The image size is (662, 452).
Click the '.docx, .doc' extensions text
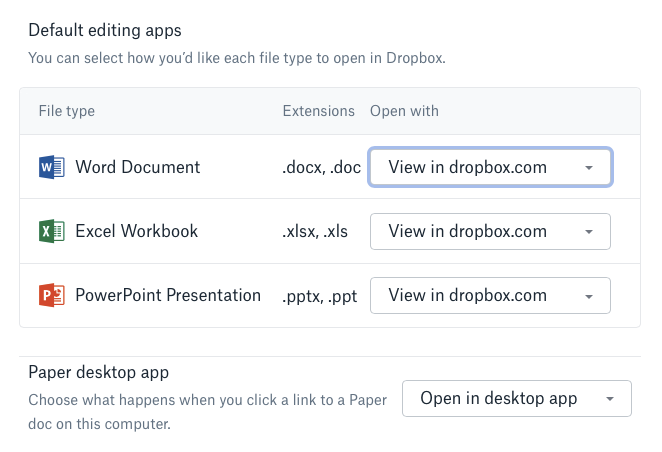click(321, 167)
